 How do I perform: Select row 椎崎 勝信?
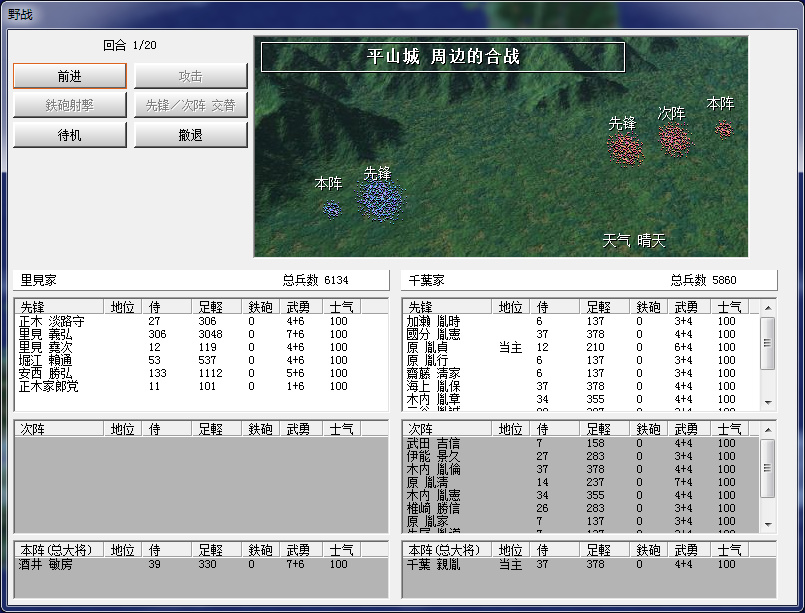click(x=581, y=508)
